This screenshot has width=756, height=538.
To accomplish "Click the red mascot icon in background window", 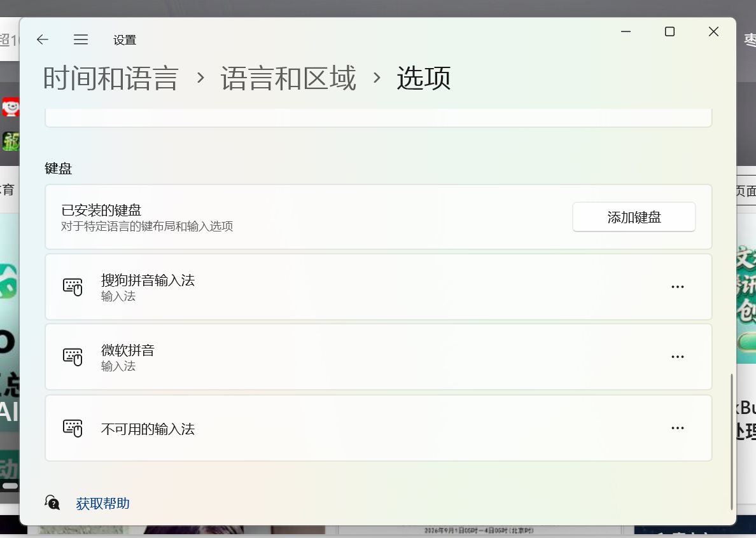I will tap(11, 107).
